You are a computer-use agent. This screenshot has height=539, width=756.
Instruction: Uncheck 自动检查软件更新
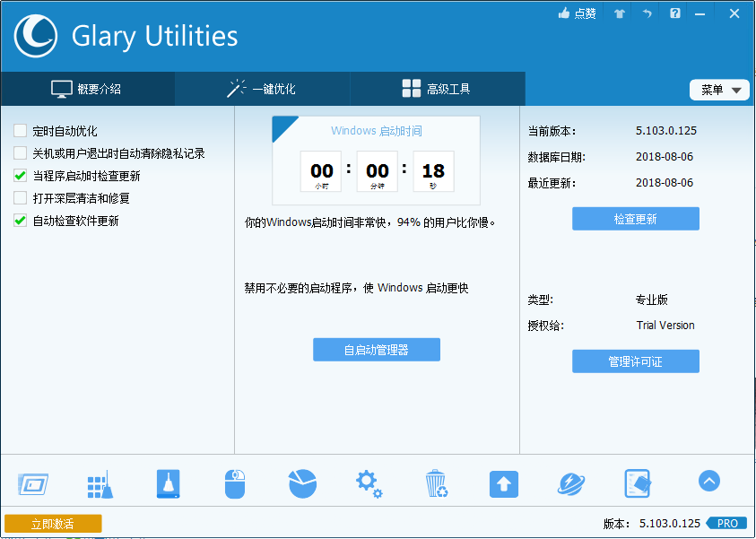click(21, 221)
